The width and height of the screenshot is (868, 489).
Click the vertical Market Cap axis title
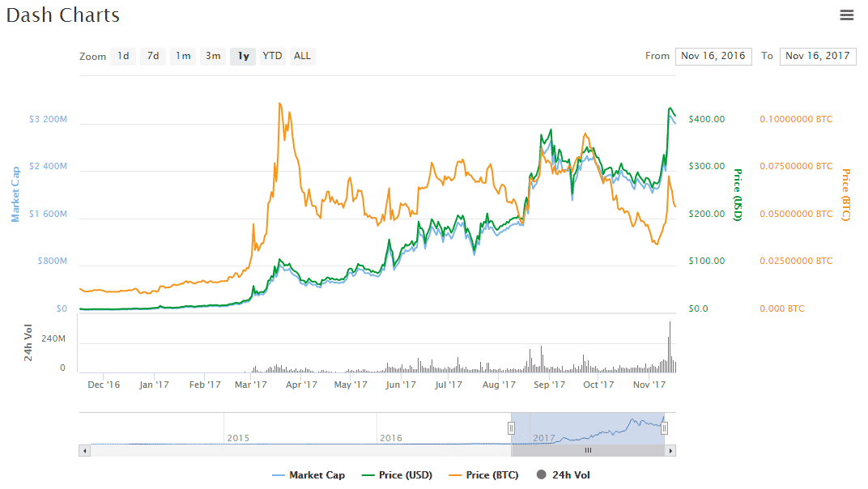[15, 194]
